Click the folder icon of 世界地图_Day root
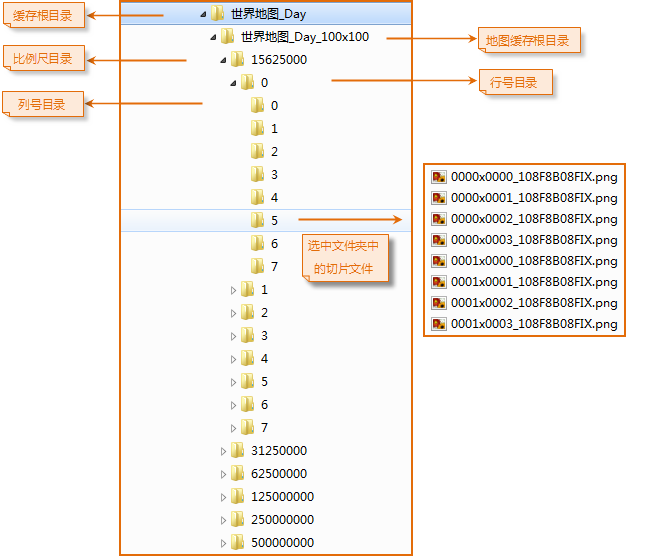This screenshot has height=556, width=647. click(x=217, y=14)
